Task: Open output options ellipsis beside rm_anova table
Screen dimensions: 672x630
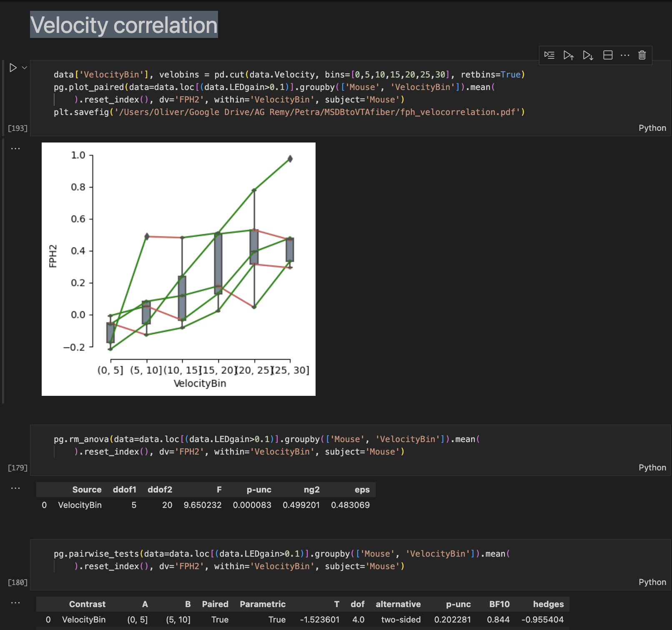Action: click(x=15, y=488)
